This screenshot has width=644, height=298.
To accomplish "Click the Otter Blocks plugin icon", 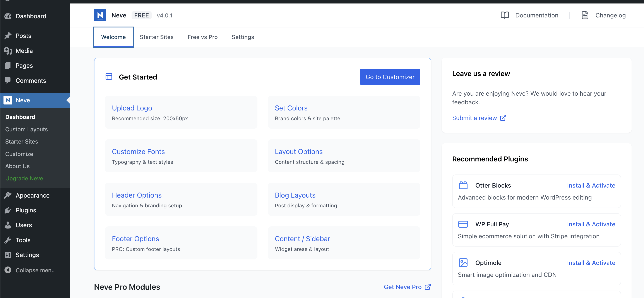I will coord(463,185).
